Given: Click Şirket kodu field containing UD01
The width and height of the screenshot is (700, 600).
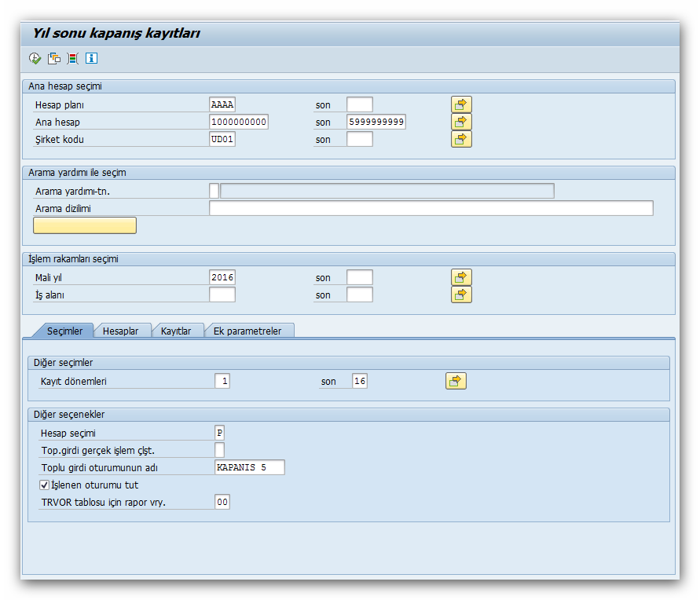Looking at the screenshot, I should click(222, 139).
